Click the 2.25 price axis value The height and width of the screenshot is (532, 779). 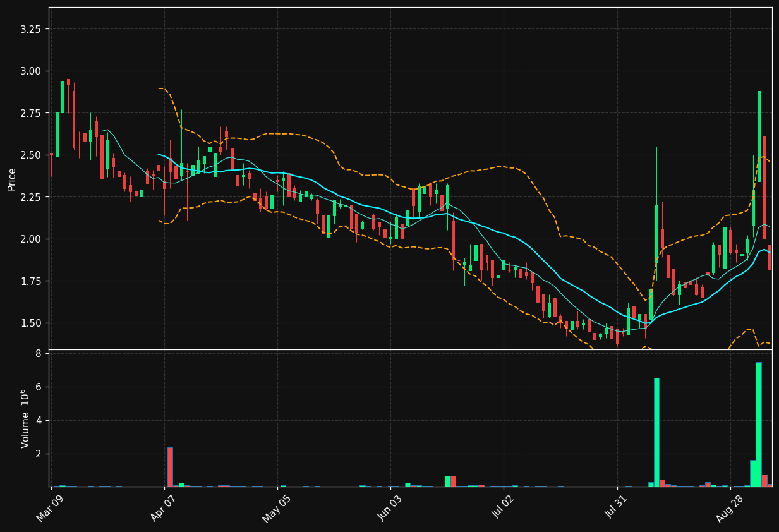[x=31, y=197]
